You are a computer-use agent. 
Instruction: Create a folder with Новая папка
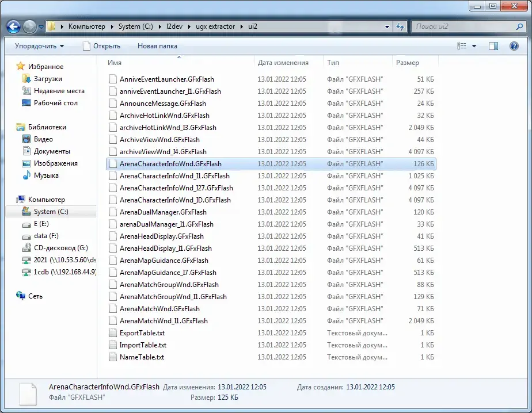pyautogui.click(x=157, y=46)
